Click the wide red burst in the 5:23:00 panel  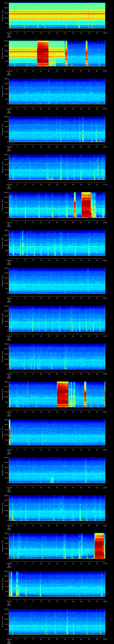[x=43, y=54]
